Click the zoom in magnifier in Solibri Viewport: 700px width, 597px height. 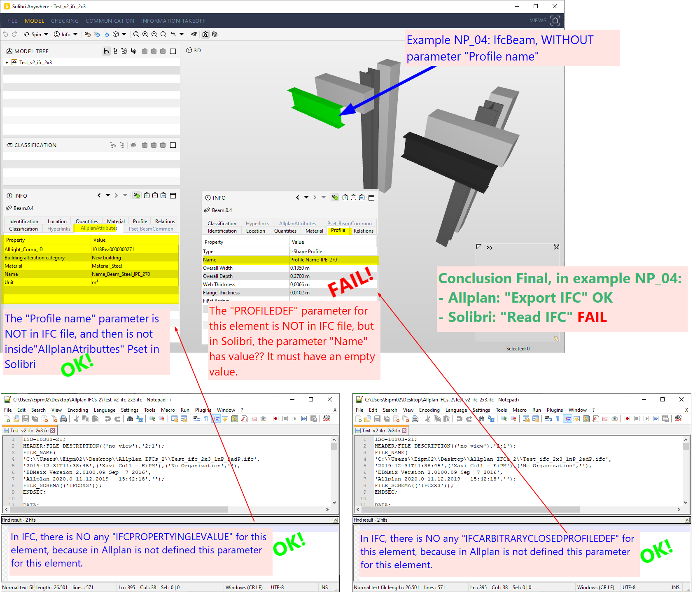145,34
